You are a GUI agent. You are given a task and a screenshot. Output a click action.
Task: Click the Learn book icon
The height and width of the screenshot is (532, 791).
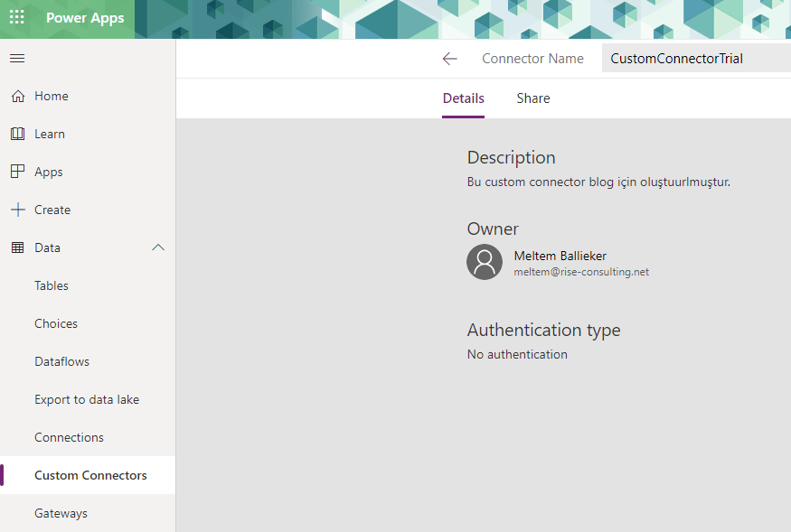click(x=18, y=134)
